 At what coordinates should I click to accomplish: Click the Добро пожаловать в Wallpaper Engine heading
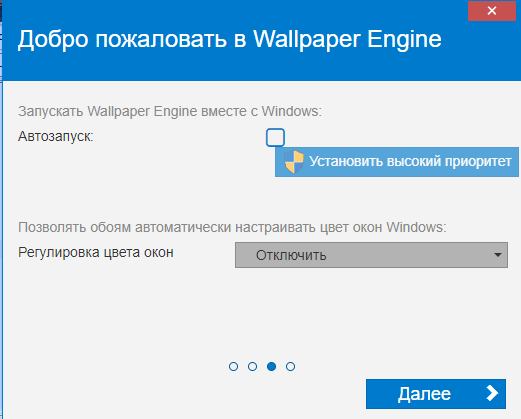(x=230, y=40)
